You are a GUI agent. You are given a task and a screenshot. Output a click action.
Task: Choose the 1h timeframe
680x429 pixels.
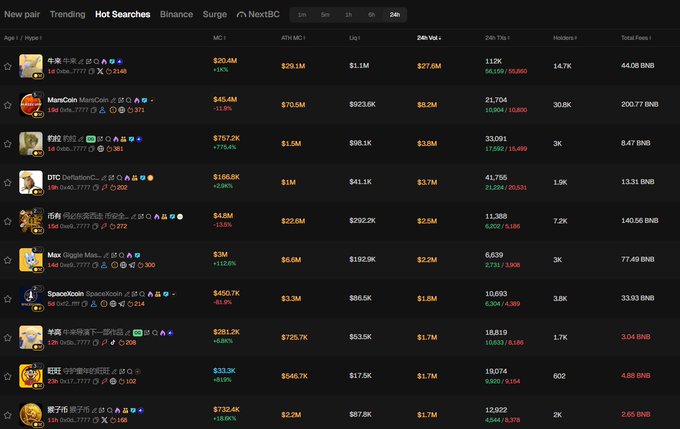[349, 15]
